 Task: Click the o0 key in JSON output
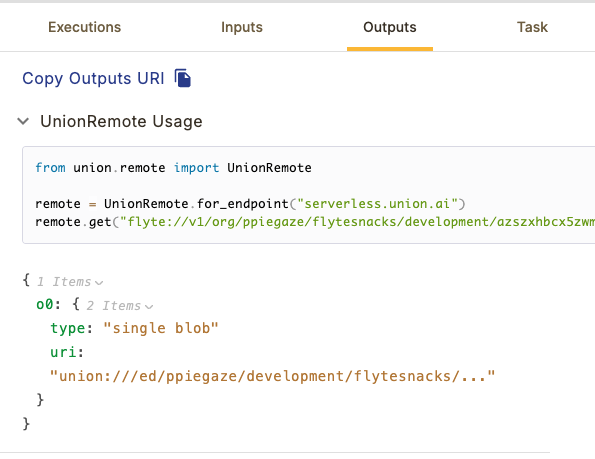tap(44, 305)
